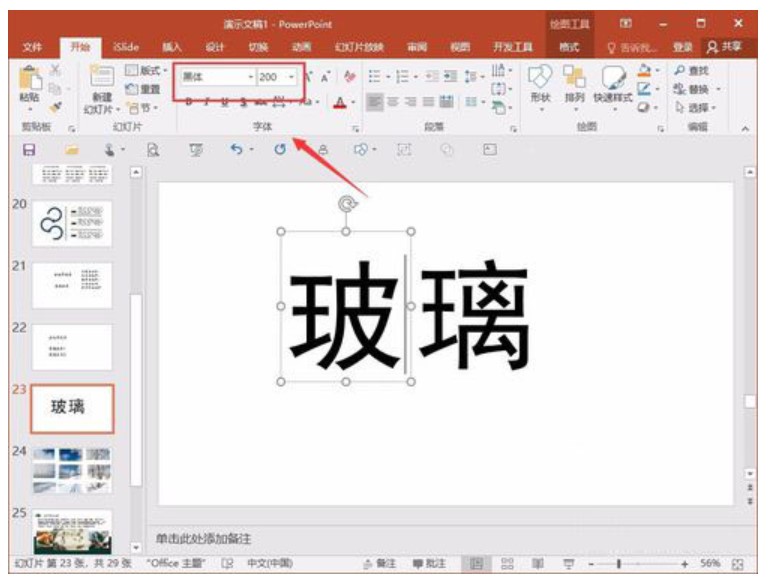Image resolution: width=775 pixels, height=584 pixels.
Task: Switch to slide sorter view in status bar
Action: [x=508, y=564]
